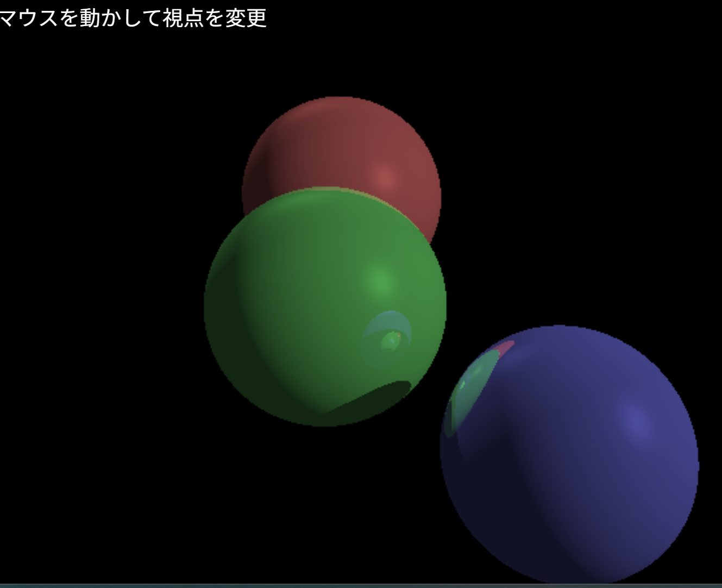The height and width of the screenshot is (588, 722).
Task: Click the text "マウスを動かして視点を変更"
Action: tap(133, 18)
